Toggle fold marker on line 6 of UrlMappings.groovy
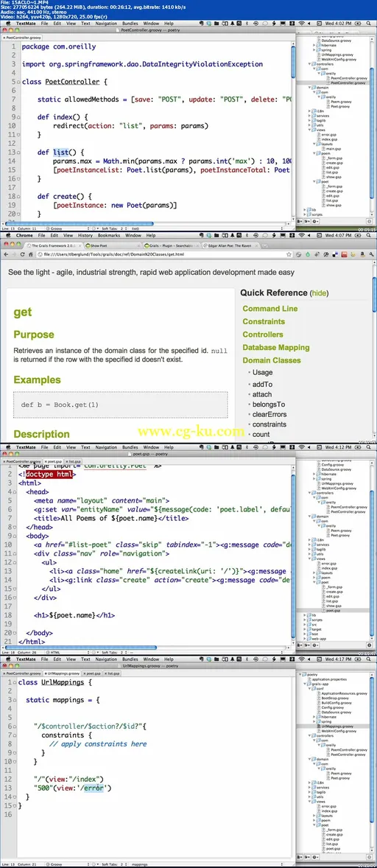 (x=15, y=727)
